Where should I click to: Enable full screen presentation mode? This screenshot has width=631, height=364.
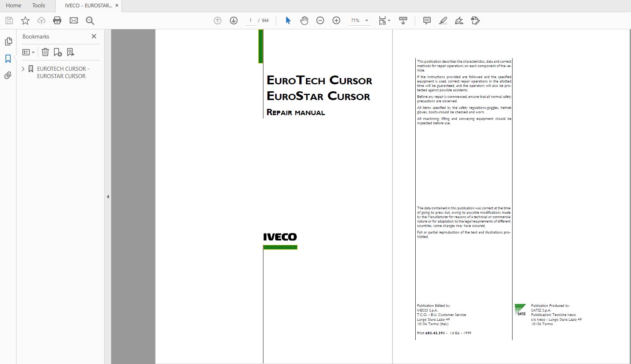click(x=403, y=21)
